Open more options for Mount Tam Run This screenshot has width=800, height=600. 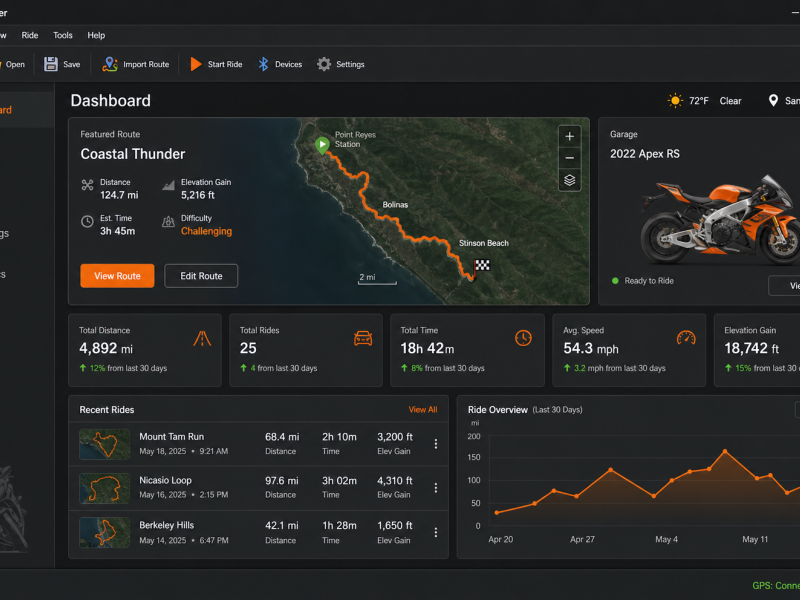(x=436, y=444)
